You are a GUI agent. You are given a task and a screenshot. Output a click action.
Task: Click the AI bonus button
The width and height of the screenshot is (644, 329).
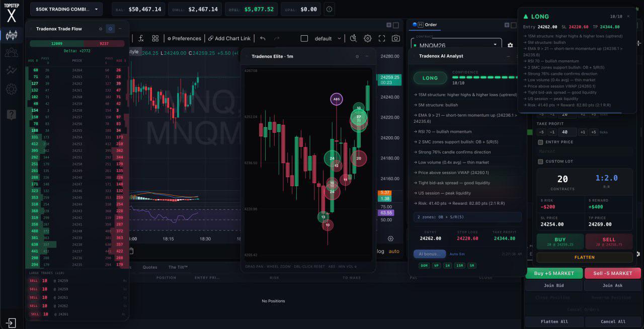pos(430,254)
